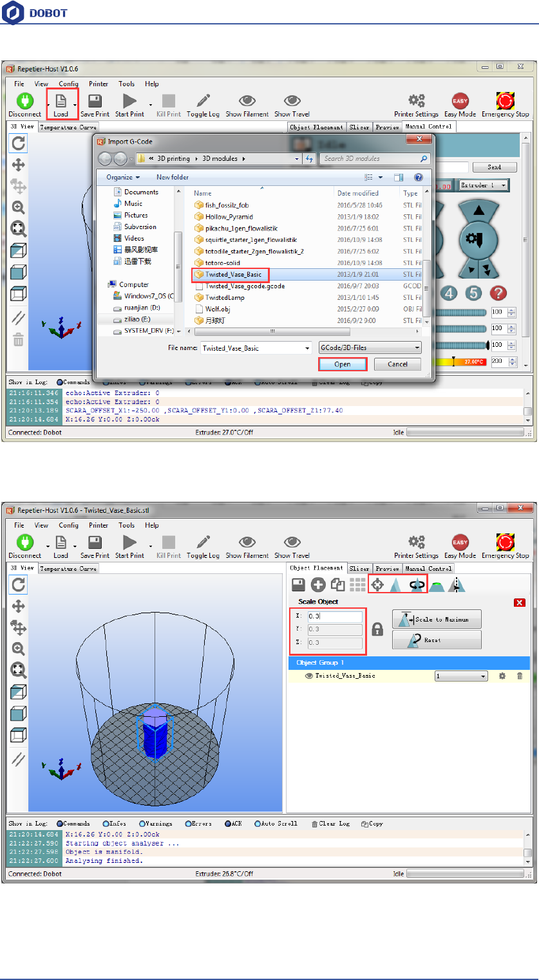Click the blue help icon in the Import G-Code dialog

point(418,178)
